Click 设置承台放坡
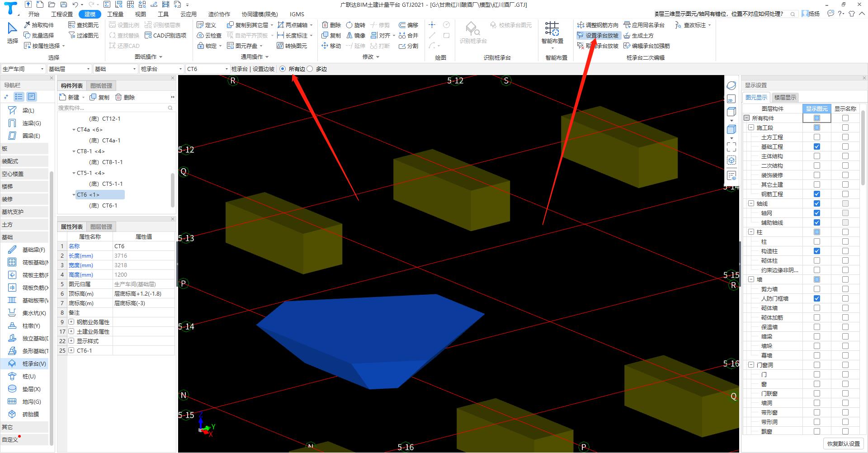 pos(598,35)
